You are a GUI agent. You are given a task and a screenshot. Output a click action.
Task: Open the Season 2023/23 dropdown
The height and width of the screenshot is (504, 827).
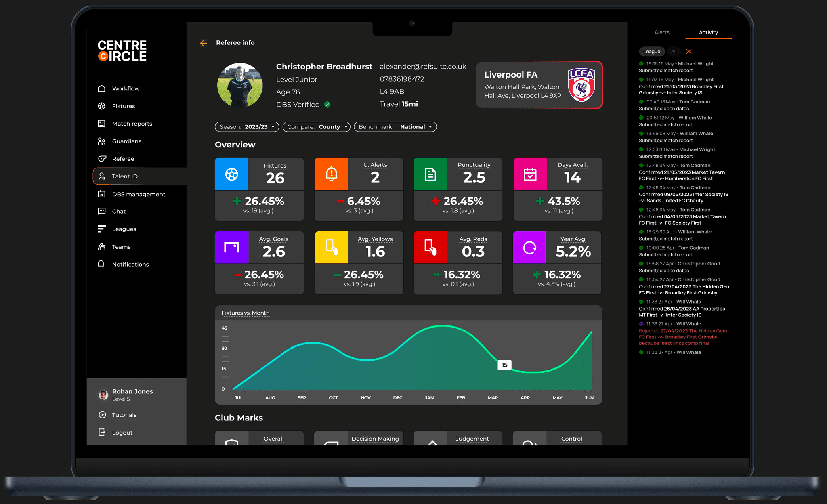coord(247,127)
